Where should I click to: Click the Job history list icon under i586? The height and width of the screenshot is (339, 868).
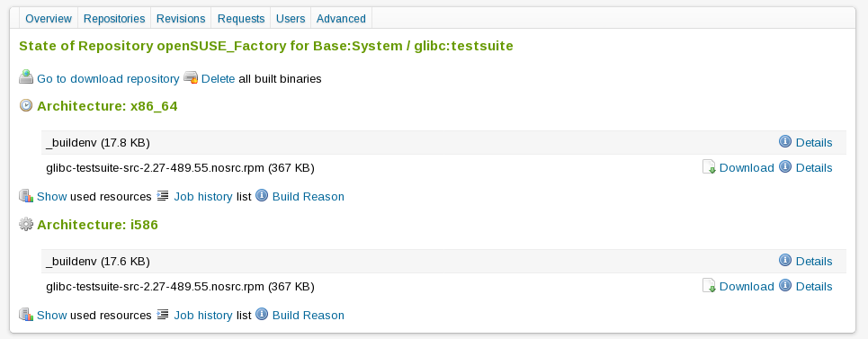(x=163, y=314)
